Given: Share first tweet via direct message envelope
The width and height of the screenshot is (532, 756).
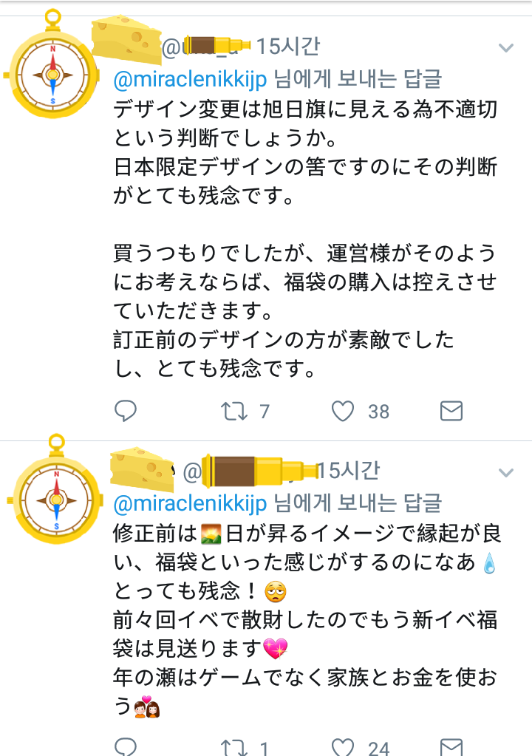Looking at the screenshot, I should click(x=451, y=412).
